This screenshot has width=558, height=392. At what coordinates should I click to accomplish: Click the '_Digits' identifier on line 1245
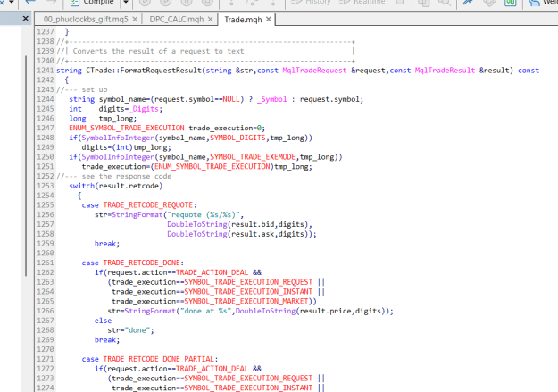pyautogui.click(x=144, y=109)
